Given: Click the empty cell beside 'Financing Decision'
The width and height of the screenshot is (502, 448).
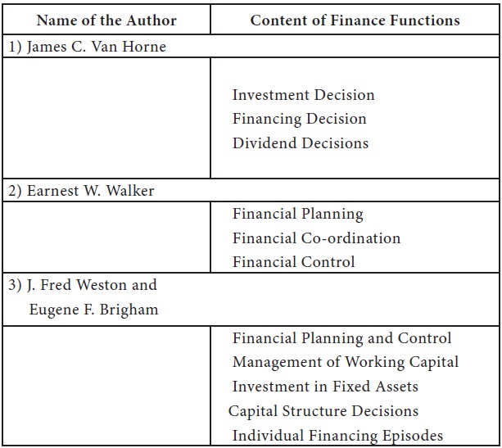Looking at the screenshot, I should click(107, 119).
